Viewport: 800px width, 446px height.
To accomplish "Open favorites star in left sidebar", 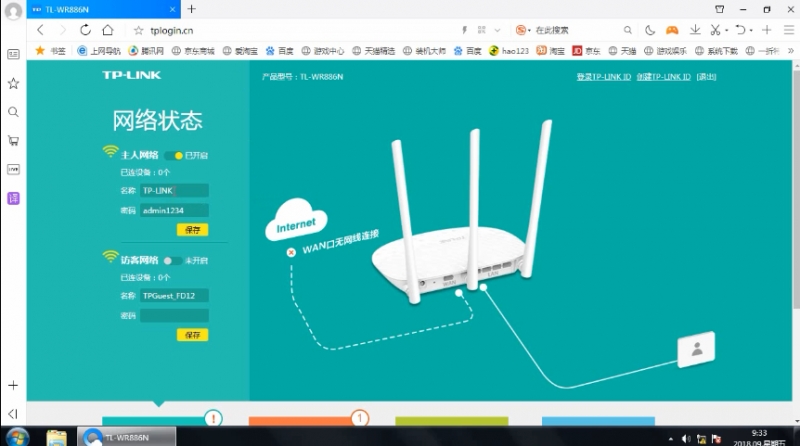I will click(13, 83).
